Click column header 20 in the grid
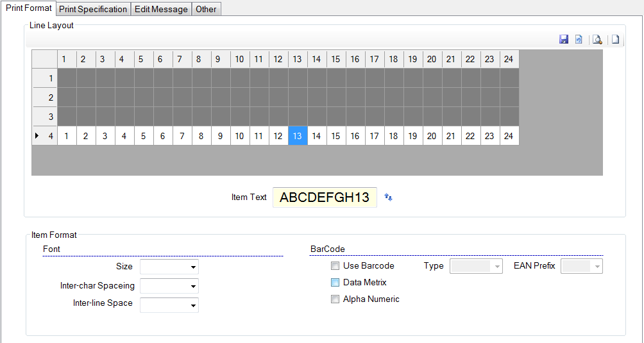The height and width of the screenshot is (343, 644). click(x=432, y=59)
